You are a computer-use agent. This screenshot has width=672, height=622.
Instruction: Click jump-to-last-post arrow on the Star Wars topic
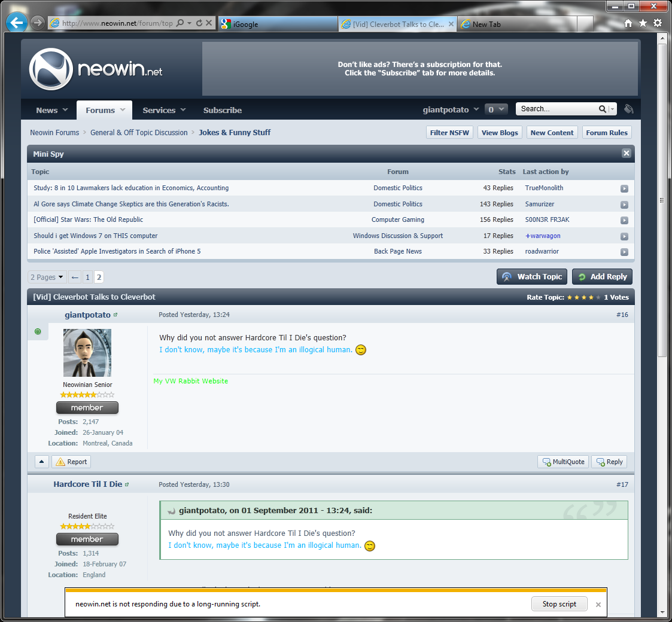click(x=624, y=220)
